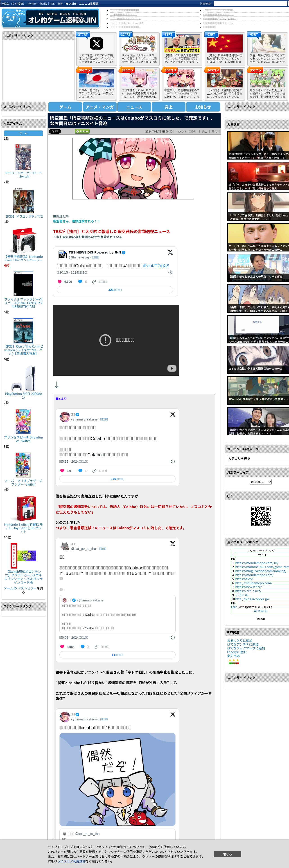
Task: Click the Youtube link in the top bar
Action: tap(71, 4)
